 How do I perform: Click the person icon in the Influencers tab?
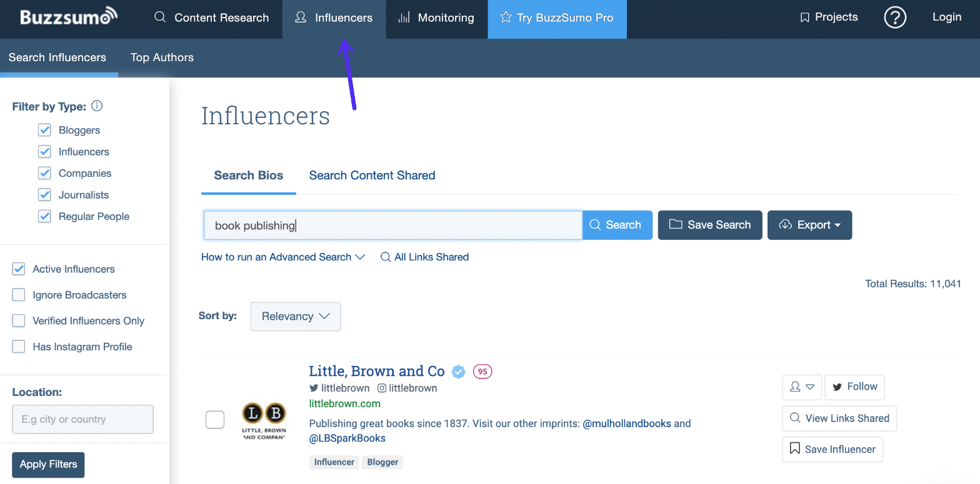[301, 17]
